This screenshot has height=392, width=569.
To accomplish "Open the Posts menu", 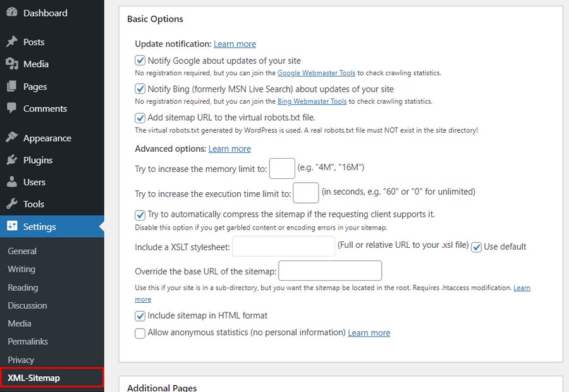I will (34, 42).
